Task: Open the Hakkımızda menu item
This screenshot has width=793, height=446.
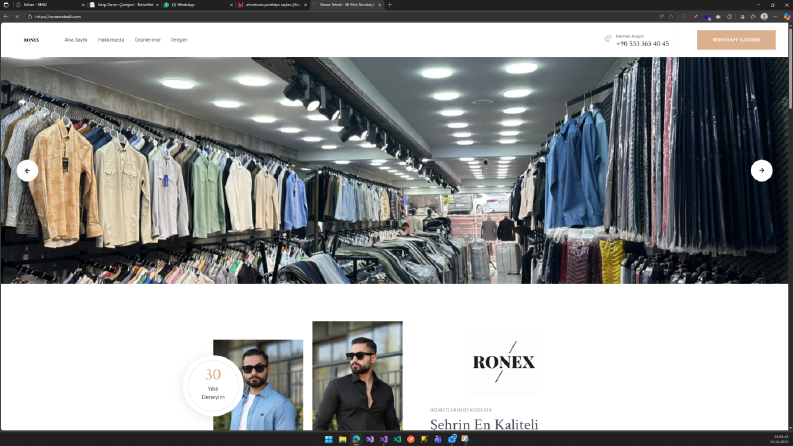Action: coord(111,40)
